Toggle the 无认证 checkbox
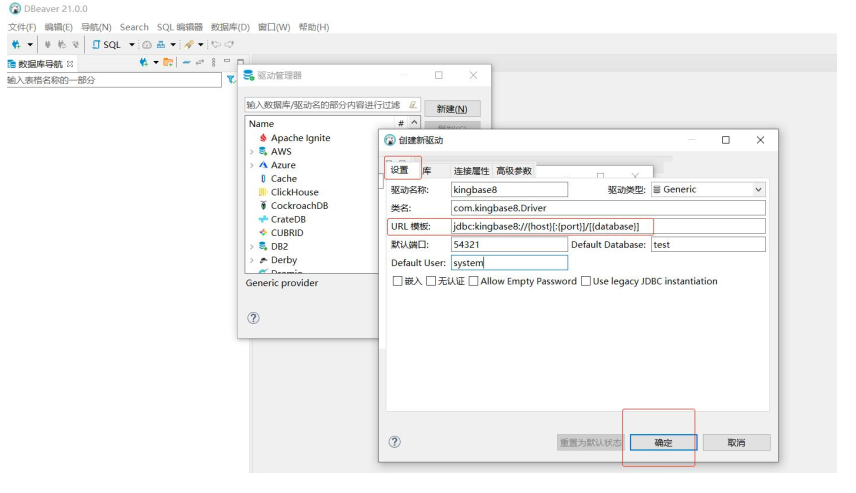Image resolution: width=856 pixels, height=493 pixels. (x=431, y=281)
